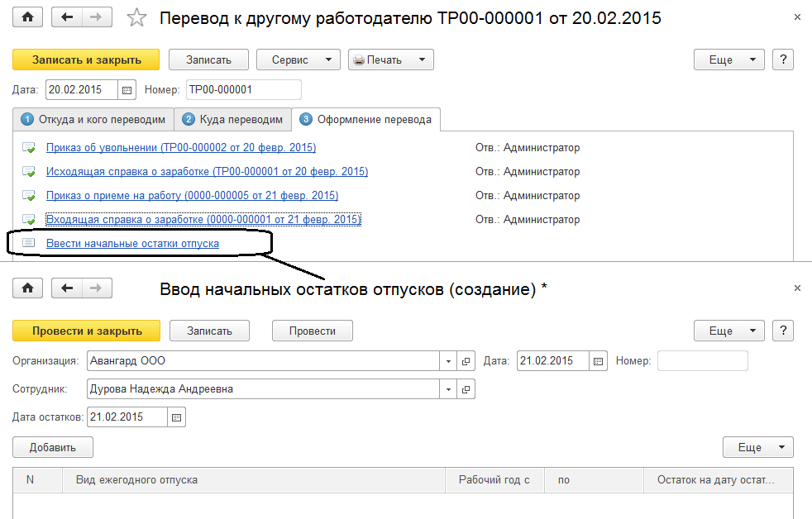Click open-form icon next to Организация field
The image size is (812, 519).
click(466, 361)
